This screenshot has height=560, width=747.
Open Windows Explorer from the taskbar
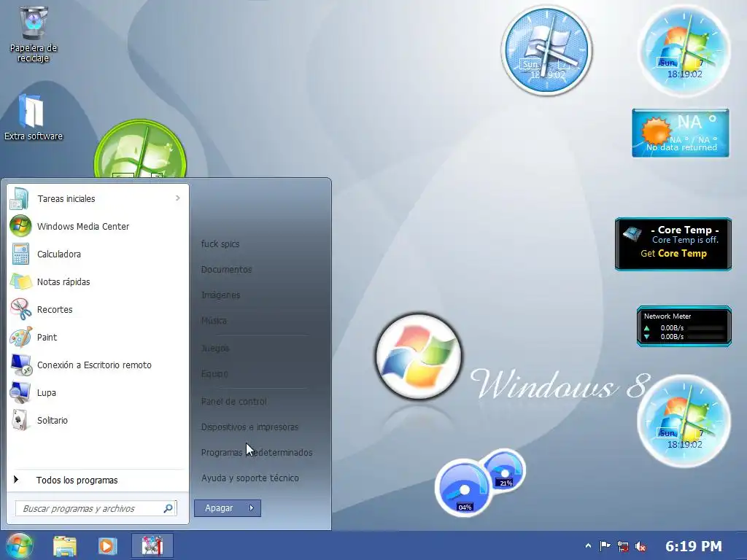[65, 545]
